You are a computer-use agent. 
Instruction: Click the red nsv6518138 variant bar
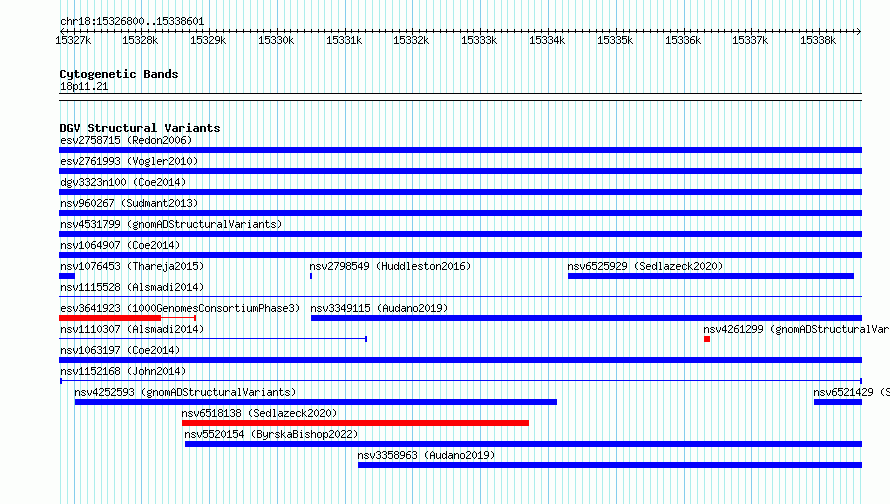[x=355, y=423]
